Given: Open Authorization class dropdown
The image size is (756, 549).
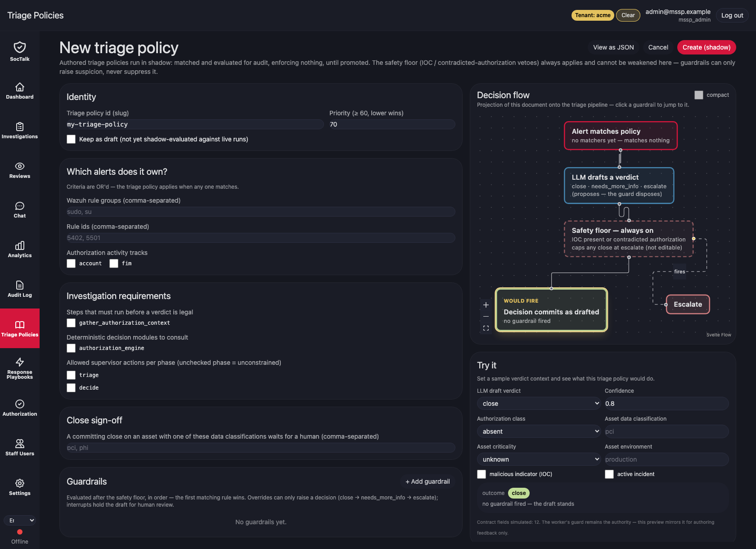Looking at the screenshot, I should click(539, 431).
